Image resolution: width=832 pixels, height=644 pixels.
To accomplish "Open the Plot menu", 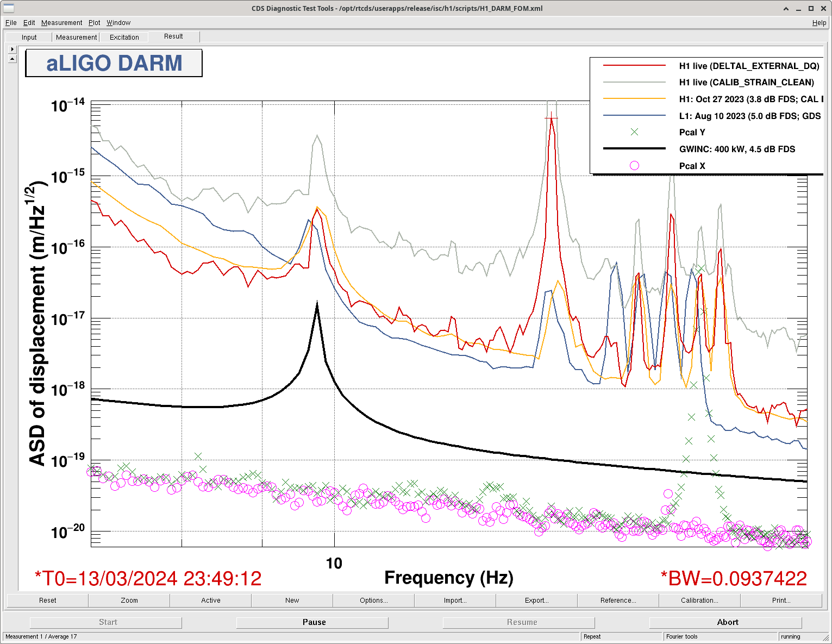I will (x=94, y=23).
